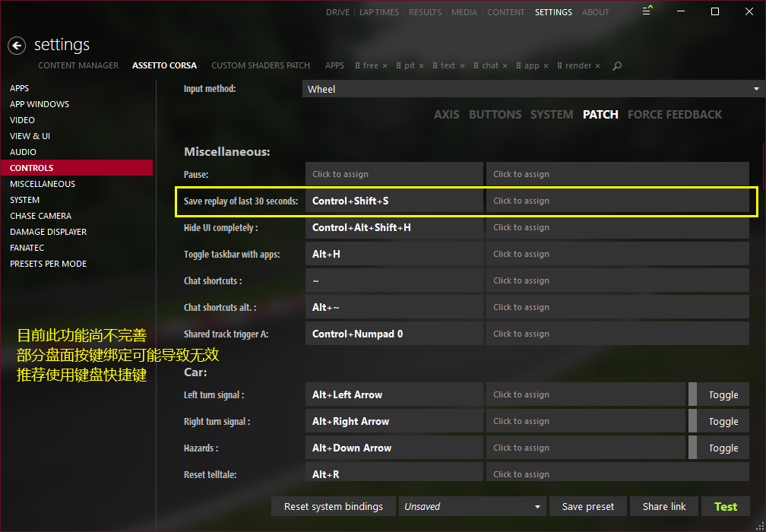Close the 'pit' search tab
Screen dimensions: 766x532
[422, 65]
